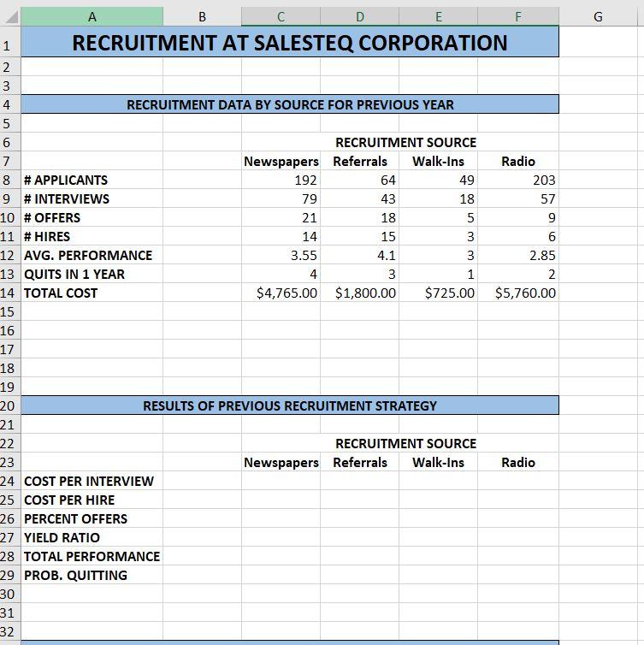
Task: Select column C header
Action: (281, 17)
